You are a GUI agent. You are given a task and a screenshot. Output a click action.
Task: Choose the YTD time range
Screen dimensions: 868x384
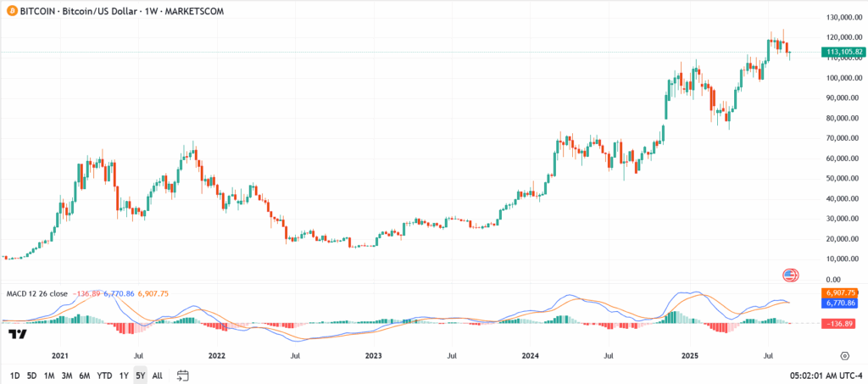point(104,376)
